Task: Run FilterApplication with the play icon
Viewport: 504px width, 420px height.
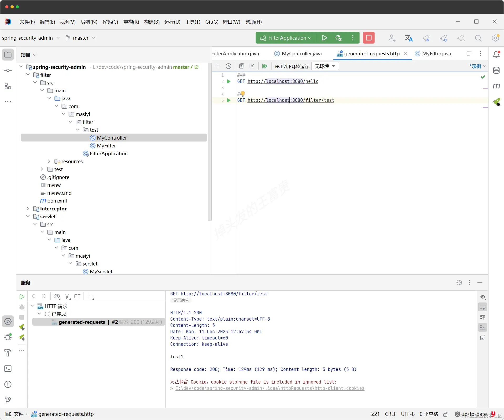Action: [324, 38]
